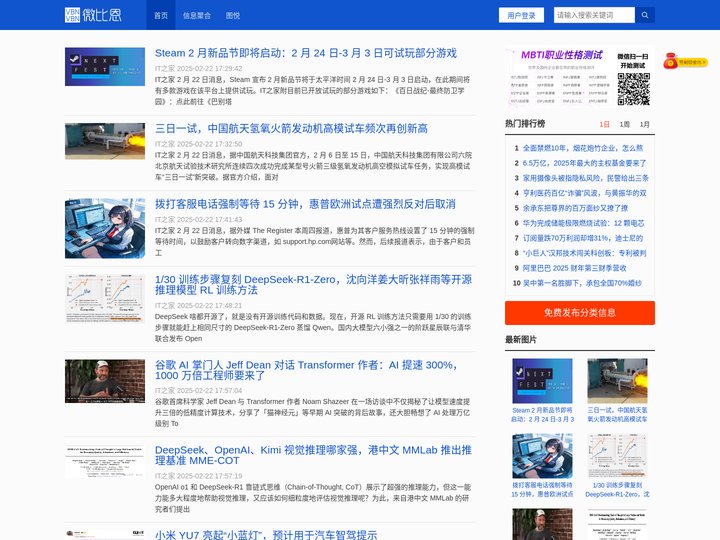
Task: Click the MBTI职业性格测试 banner ad
Action: (x=579, y=76)
